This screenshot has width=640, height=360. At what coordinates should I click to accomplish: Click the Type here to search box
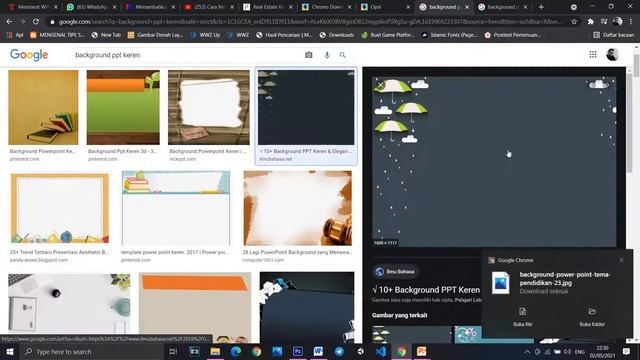click(x=92, y=351)
